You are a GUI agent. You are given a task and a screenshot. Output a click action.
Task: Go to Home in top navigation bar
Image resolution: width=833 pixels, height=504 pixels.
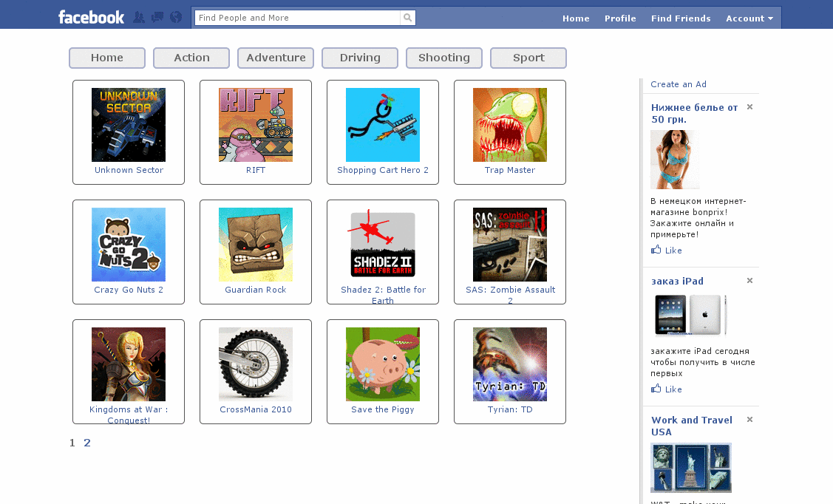(x=576, y=18)
